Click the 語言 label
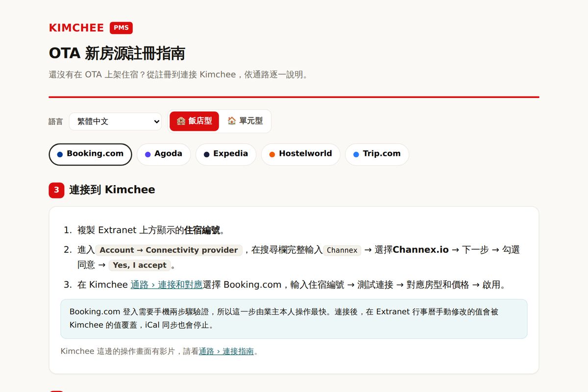The height and width of the screenshot is (392, 588). coord(56,122)
